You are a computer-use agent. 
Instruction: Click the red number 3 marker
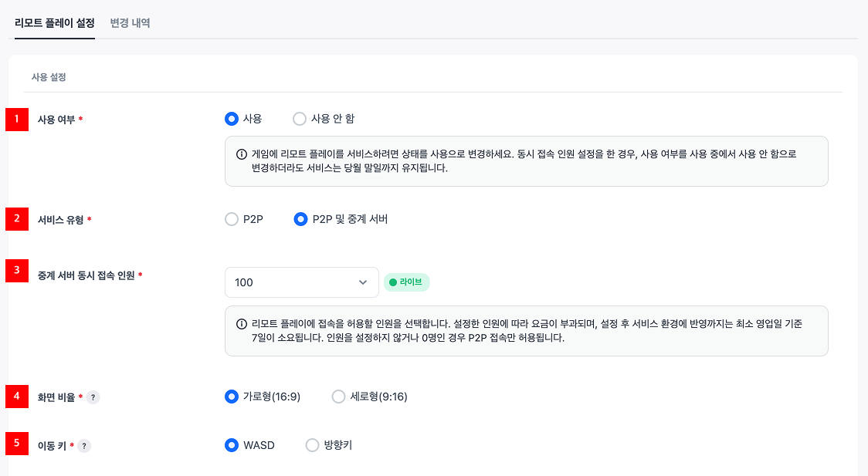(17, 271)
